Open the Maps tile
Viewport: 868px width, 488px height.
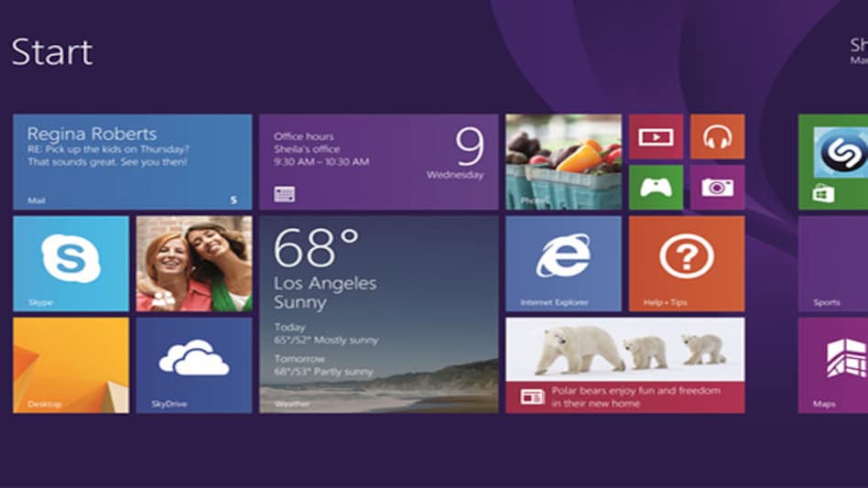[x=835, y=364]
